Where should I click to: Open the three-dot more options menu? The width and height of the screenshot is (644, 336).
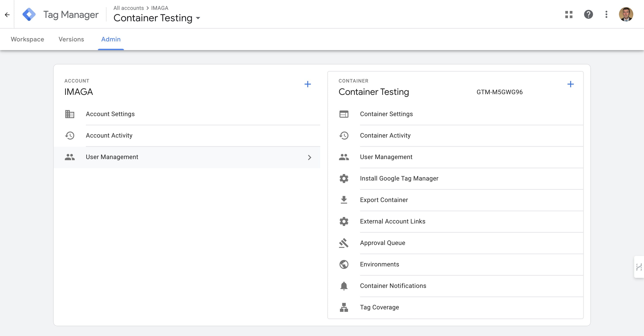point(606,15)
